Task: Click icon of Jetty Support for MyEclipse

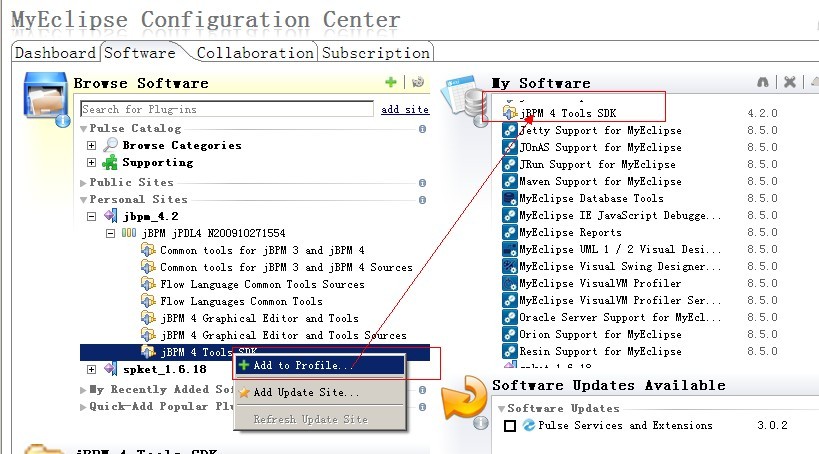Action: tap(509, 130)
